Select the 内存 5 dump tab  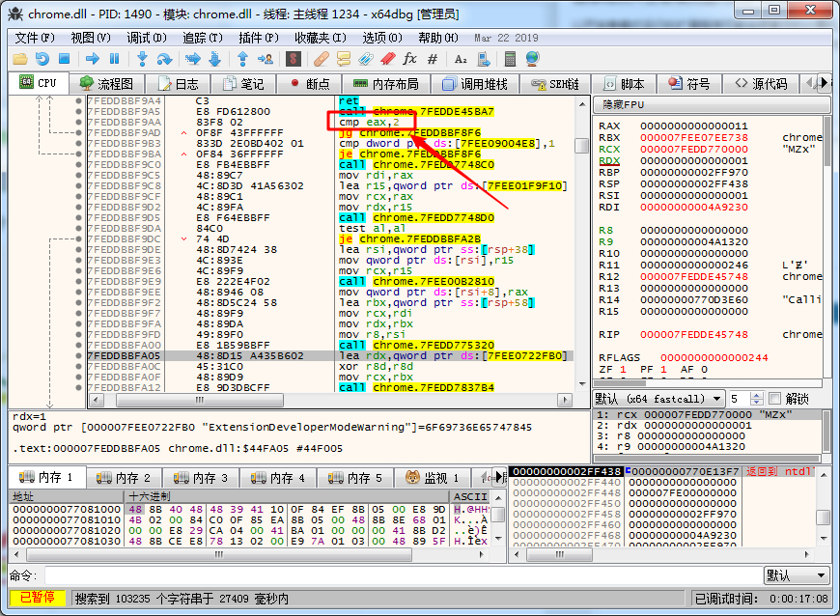point(355,477)
